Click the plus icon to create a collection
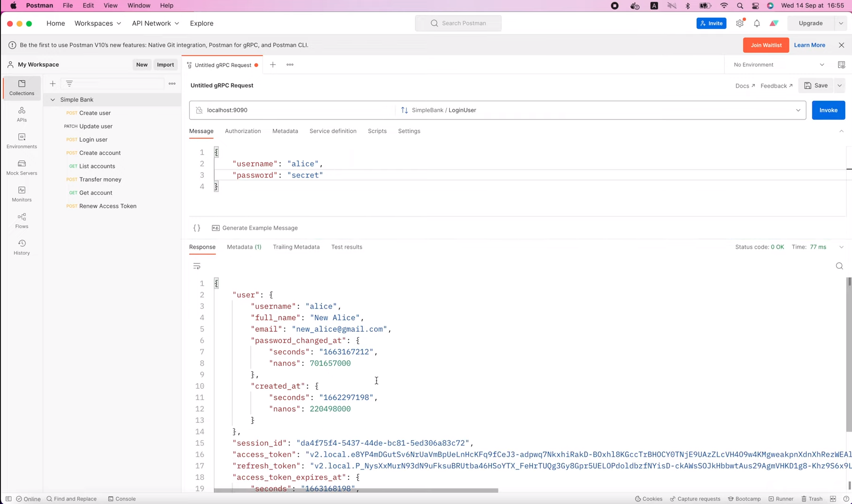Viewport: 852px width, 504px height. pyautogui.click(x=53, y=84)
